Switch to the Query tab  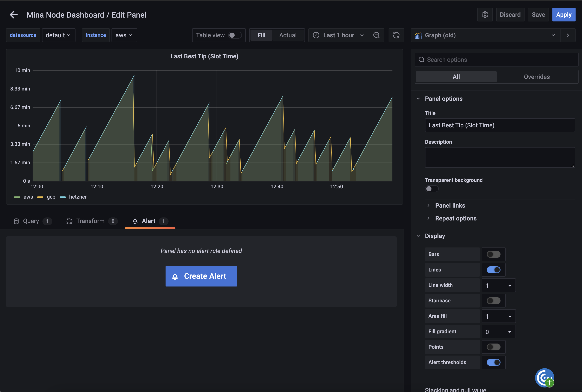point(31,221)
